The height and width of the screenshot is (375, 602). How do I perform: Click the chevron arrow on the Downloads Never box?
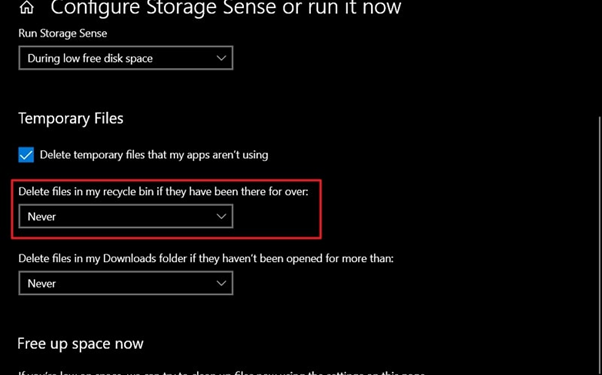click(221, 283)
